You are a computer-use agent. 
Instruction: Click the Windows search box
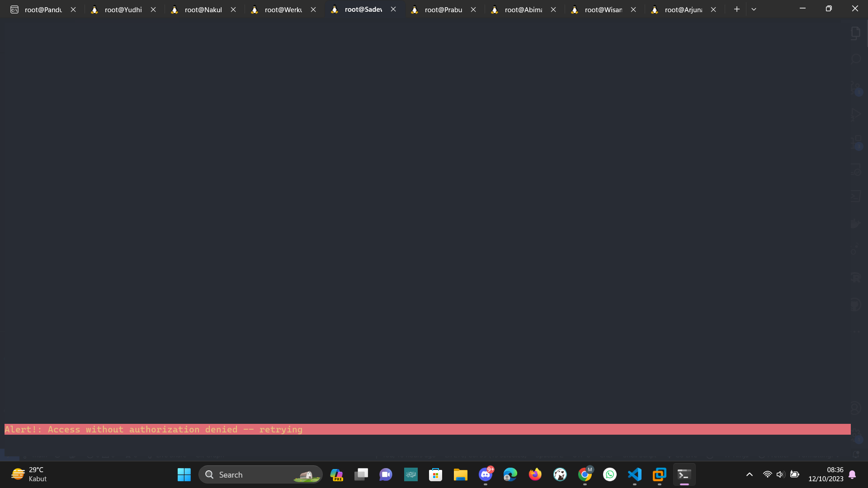[260, 474]
